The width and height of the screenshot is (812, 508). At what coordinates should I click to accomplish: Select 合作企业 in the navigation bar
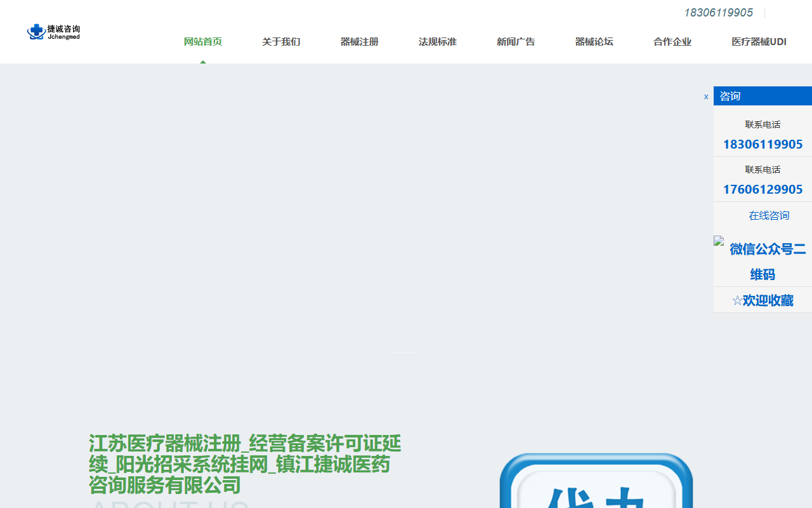[x=672, y=42]
